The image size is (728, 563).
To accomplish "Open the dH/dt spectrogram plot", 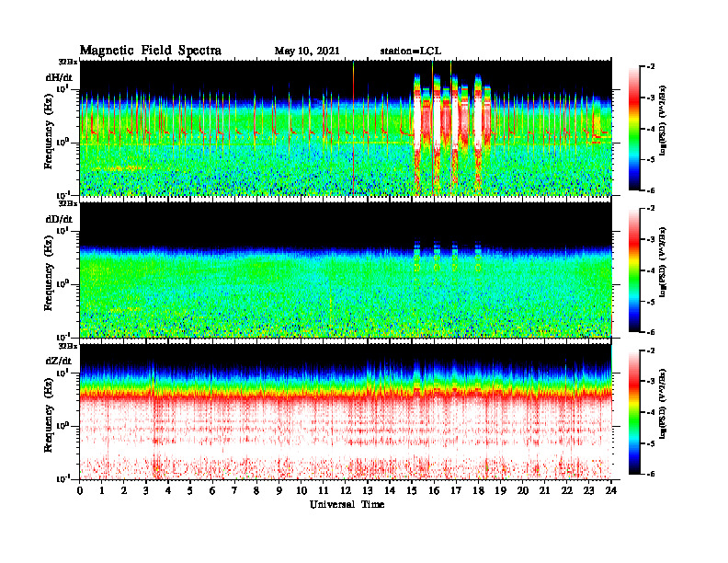I will tap(346, 128).
